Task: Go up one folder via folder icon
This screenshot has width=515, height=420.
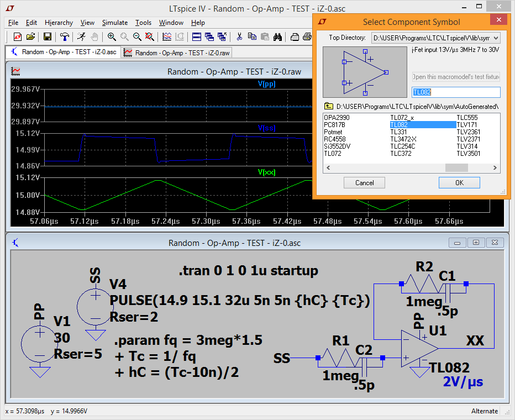Action: click(x=328, y=106)
